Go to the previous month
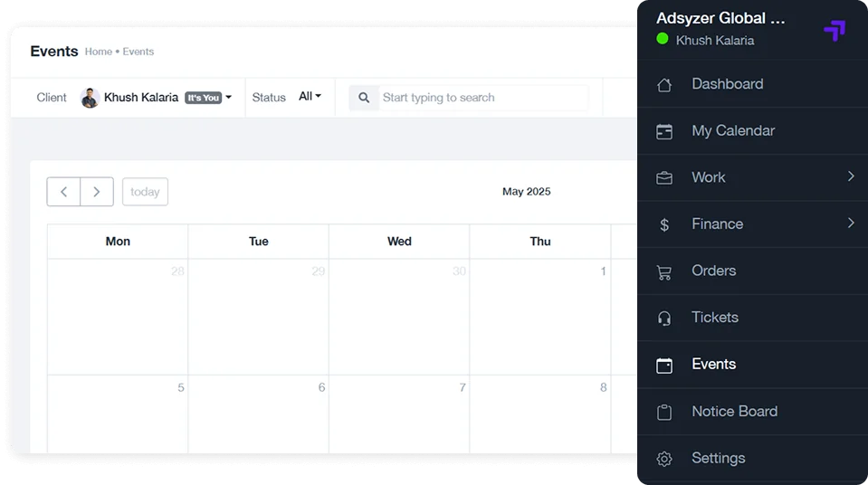The height and width of the screenshot is (485, 868). [x=63, y=192]
